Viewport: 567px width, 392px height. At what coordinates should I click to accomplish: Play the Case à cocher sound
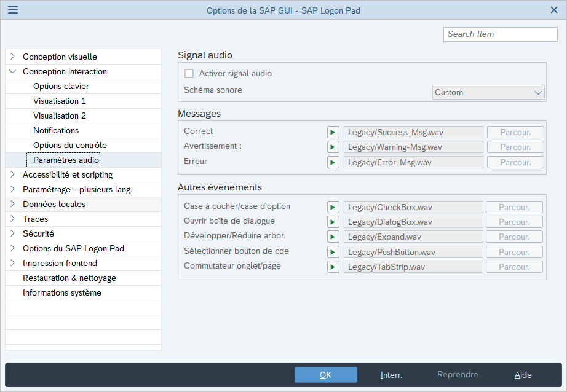tap(333, 207)
